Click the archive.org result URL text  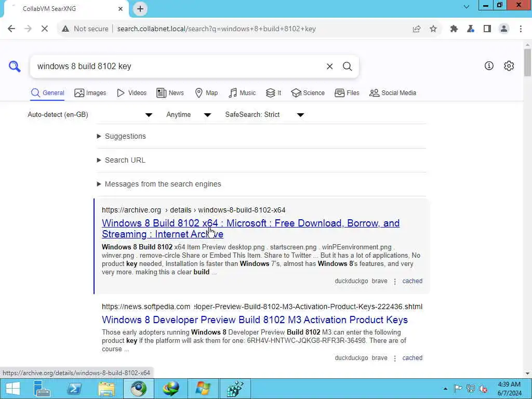click(193, 210)
